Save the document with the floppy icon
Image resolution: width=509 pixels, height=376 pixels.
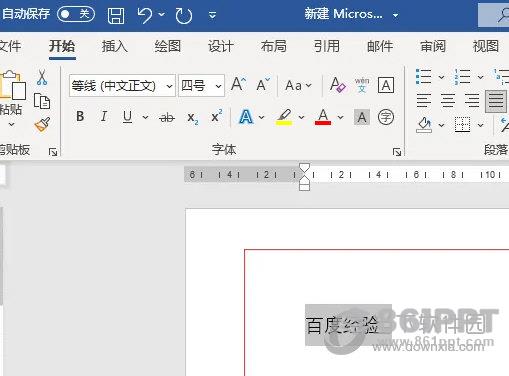pyautogui.click(x=116, y=15)
